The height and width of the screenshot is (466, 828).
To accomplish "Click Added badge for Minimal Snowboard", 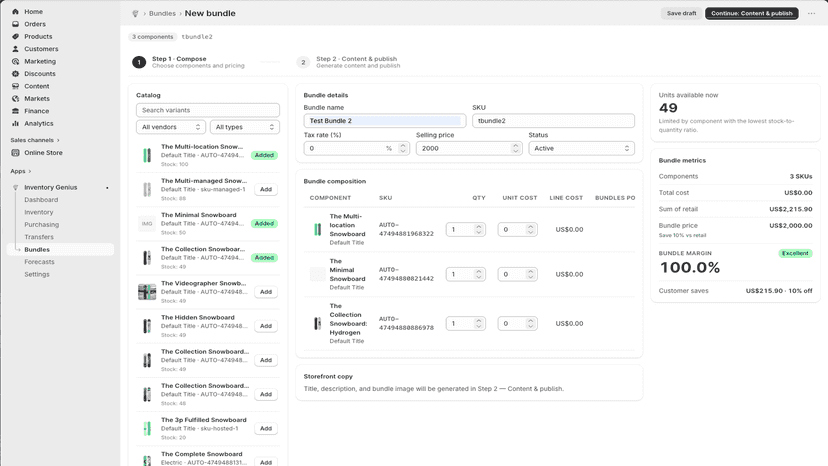I will pos(264,223).
